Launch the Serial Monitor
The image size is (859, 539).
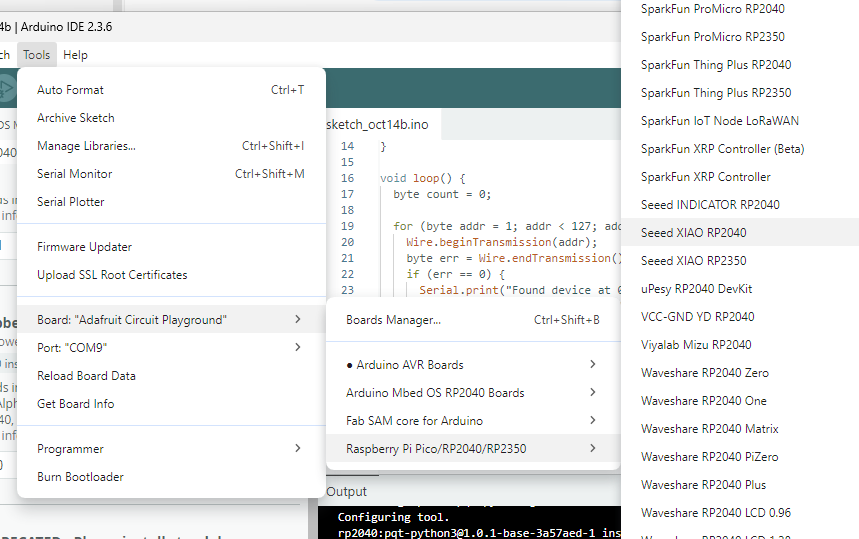(74, 174)
